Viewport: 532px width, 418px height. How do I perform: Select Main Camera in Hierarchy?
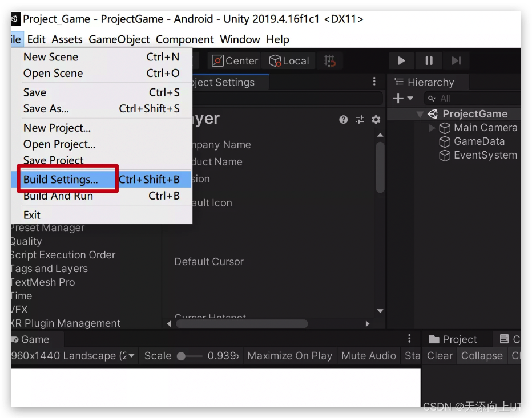(x=486, y=128)
